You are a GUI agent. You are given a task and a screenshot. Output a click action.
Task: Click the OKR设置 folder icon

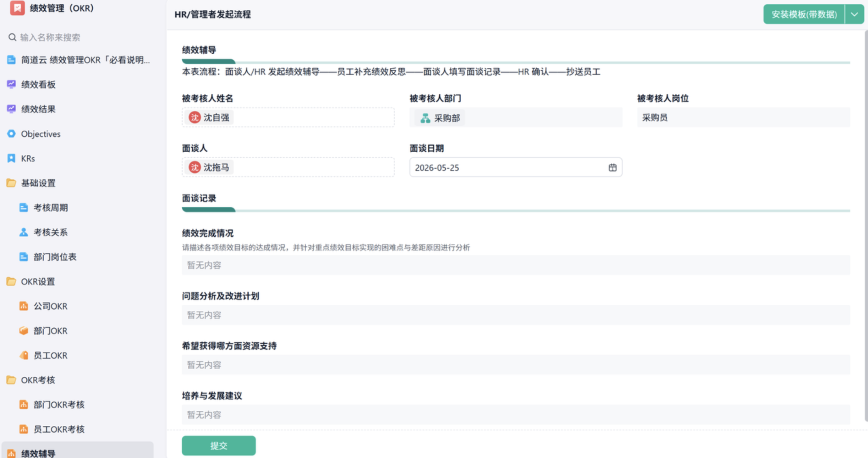(11, 281)
